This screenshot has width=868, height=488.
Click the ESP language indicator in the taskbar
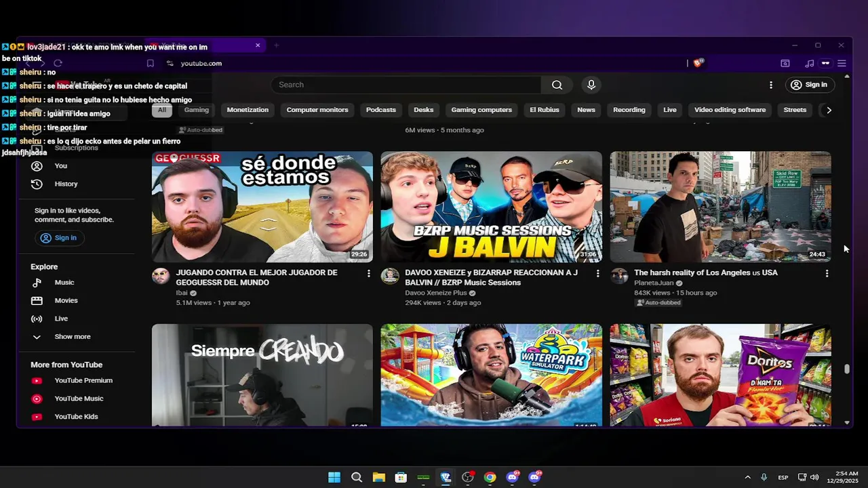[x=783, y=477]
